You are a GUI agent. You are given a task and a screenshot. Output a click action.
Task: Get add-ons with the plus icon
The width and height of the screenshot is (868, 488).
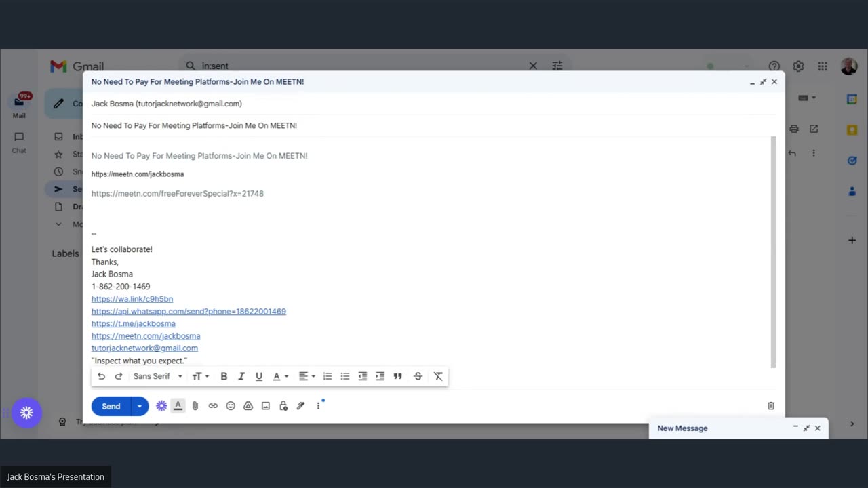[x=852, y=240]
